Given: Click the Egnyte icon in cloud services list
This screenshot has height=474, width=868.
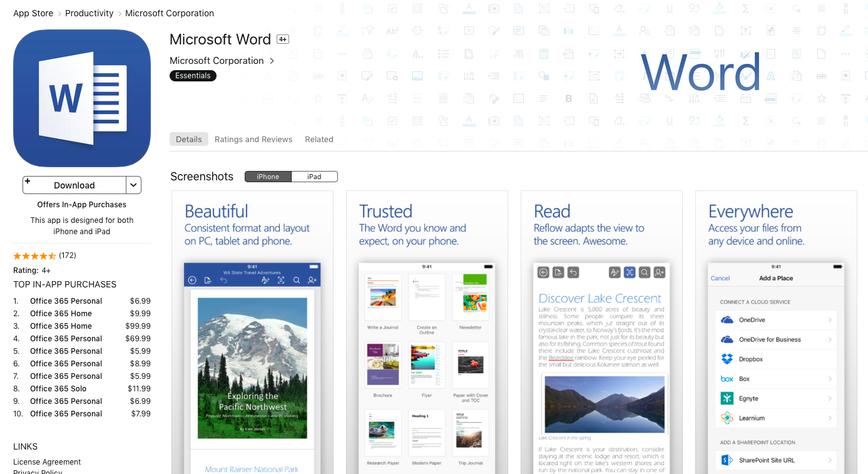Looking at the screenshot, I should click(x=727, y=398).
